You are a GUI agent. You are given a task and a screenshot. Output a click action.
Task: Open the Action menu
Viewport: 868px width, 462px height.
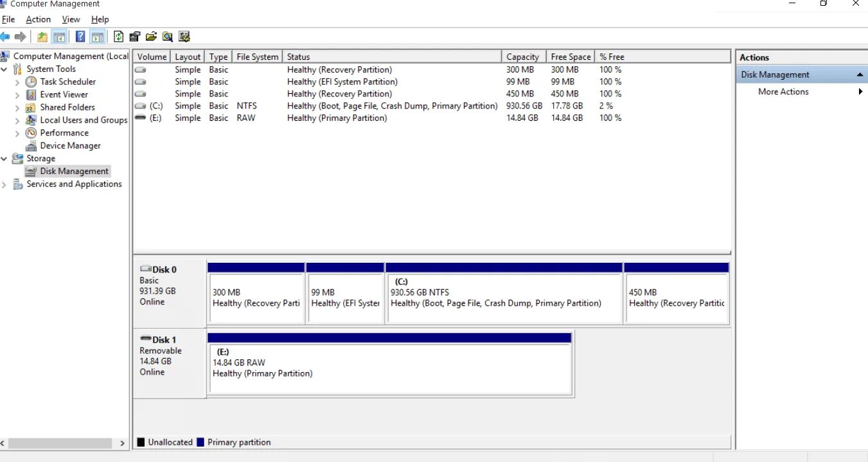point(38,19)
